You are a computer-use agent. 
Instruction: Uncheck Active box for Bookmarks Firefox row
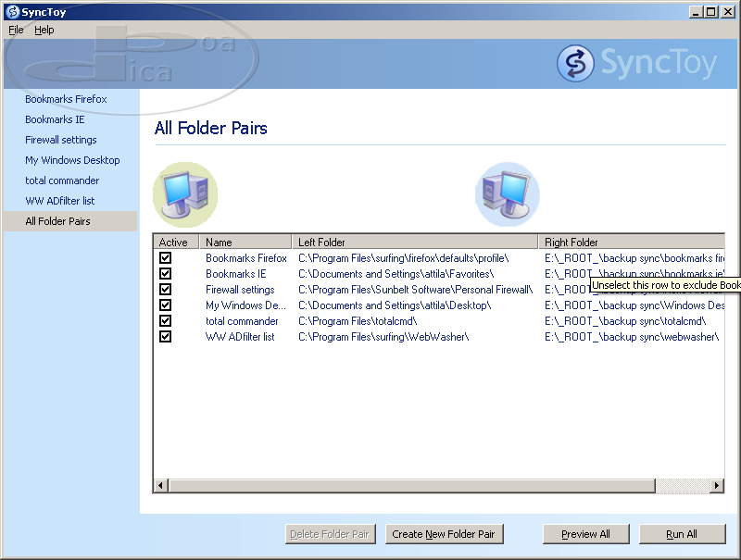tap(165, 258)
